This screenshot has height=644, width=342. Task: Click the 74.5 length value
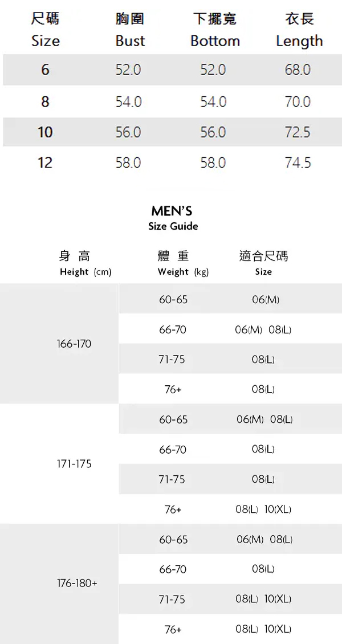[298, 163]
